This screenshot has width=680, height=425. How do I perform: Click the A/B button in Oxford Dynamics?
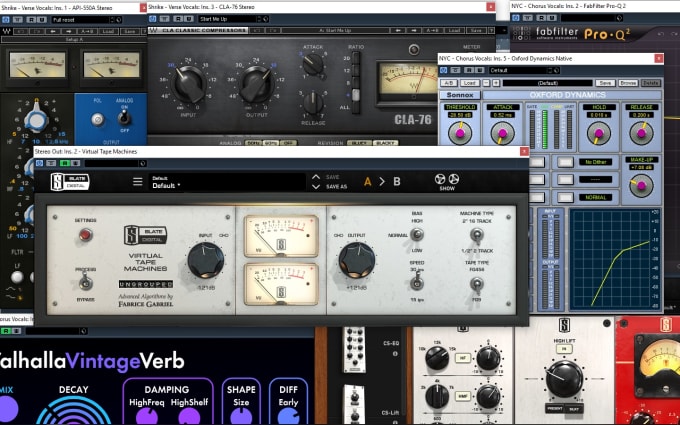448,83
